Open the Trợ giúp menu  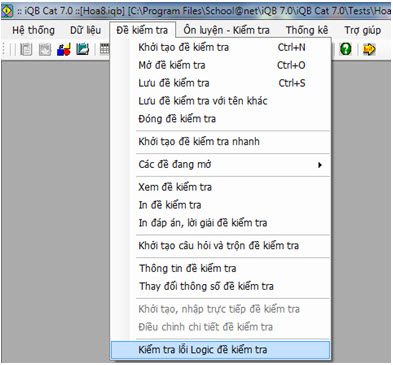click(362, 30)
